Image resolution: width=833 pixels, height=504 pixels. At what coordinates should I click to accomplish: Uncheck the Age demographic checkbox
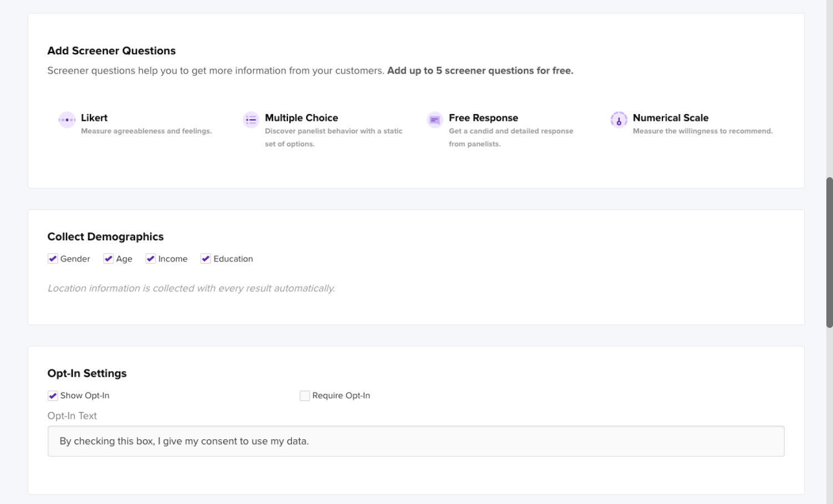(x=109, y=258)
